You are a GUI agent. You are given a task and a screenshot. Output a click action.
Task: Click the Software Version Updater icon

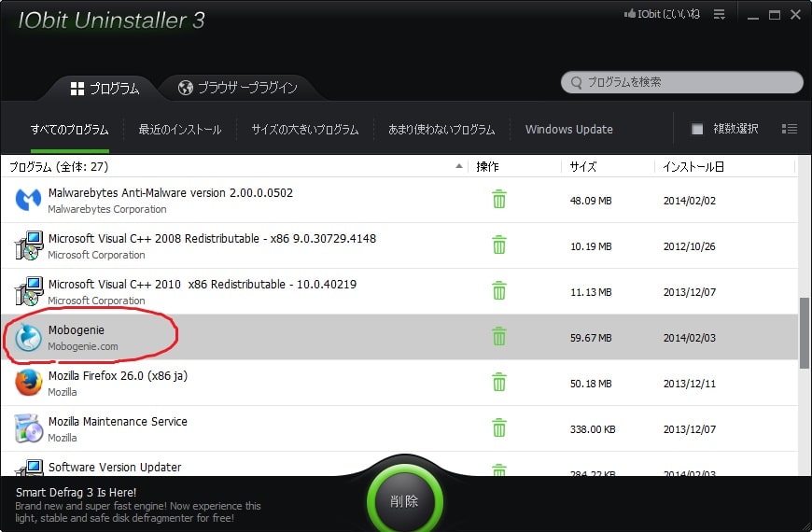pos(29,468)
